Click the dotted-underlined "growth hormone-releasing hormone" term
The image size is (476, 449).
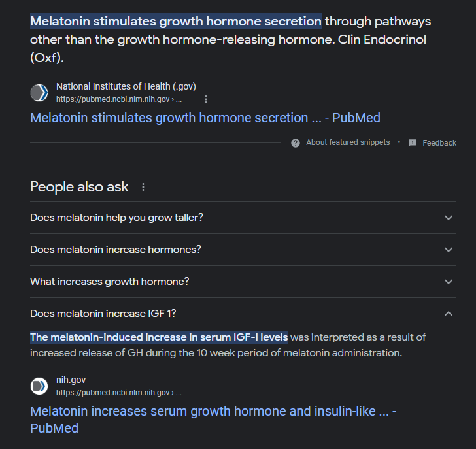[224, 40]
